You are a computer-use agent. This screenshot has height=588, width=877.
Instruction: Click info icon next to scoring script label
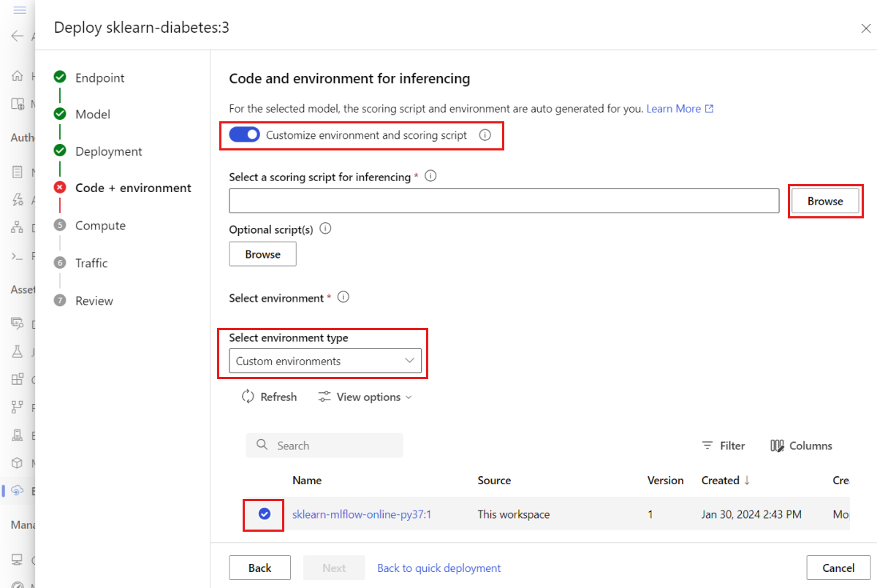[430, 176]
